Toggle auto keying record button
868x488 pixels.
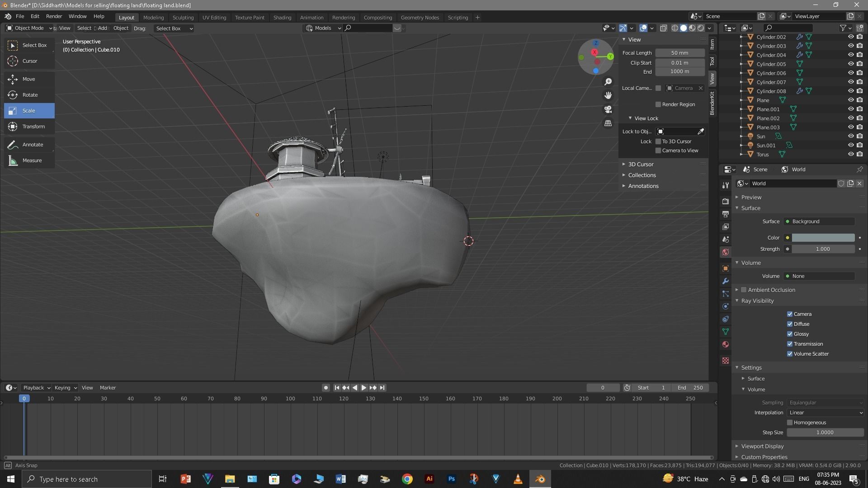click(x=326, y=388)
